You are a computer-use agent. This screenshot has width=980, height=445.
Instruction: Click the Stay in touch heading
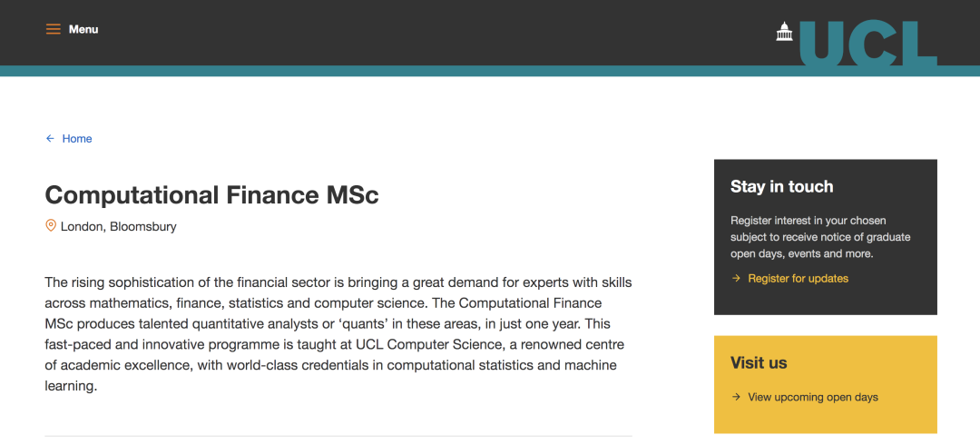(x=781, y=186)
